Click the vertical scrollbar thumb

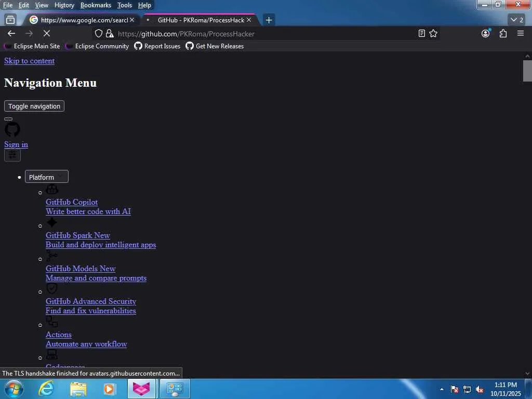pos(527,71)
